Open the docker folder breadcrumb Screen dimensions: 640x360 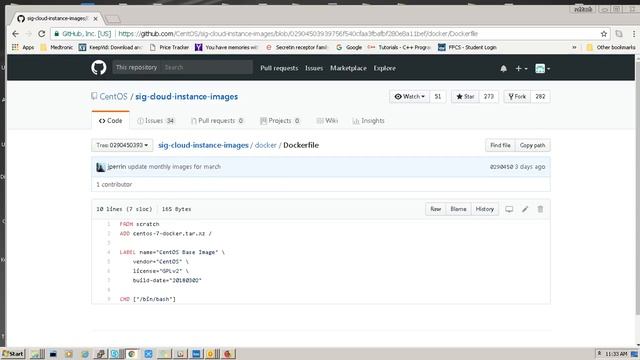coord(266,145)
